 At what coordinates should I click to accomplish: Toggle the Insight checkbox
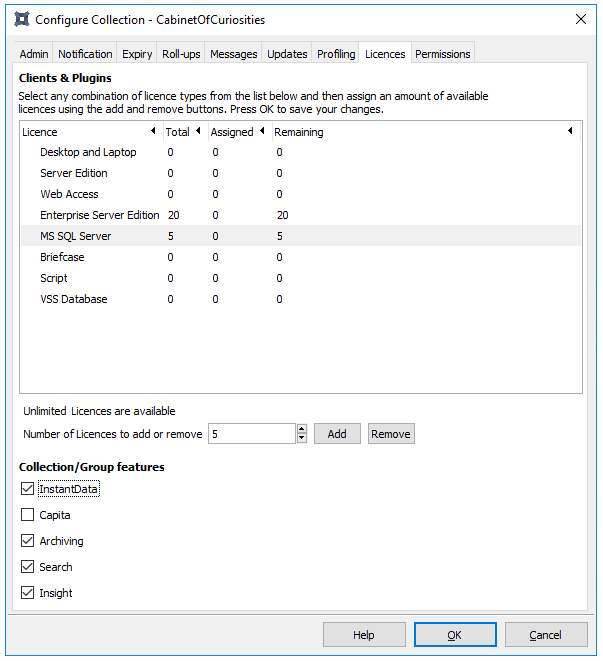(x=27, y=593)
